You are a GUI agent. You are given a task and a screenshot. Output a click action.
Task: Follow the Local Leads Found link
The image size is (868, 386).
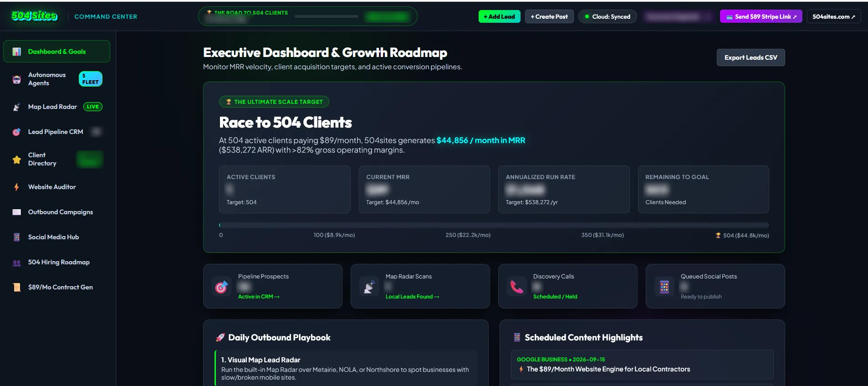pyautogui.click(x=412, y=297)
